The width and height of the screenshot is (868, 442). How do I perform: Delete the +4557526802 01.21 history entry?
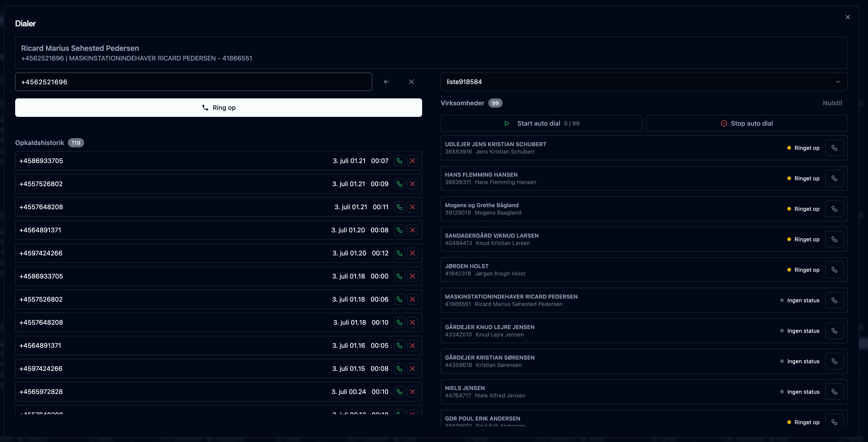click(x=412, y=184)
